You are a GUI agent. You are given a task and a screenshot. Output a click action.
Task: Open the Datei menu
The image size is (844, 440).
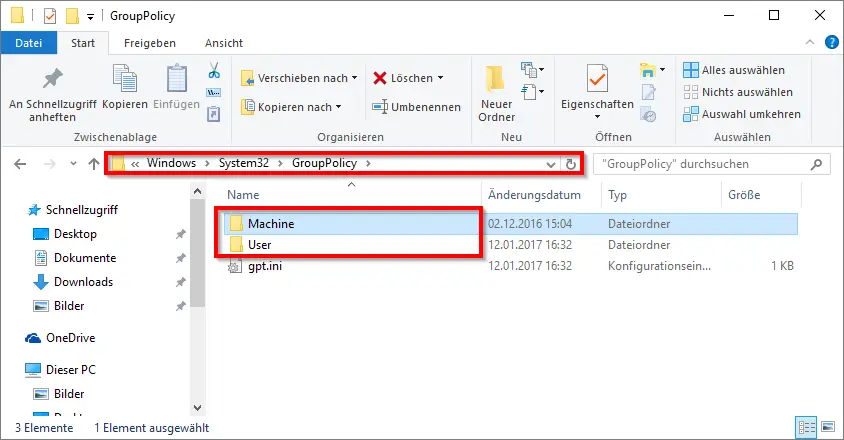click(29, 43)
